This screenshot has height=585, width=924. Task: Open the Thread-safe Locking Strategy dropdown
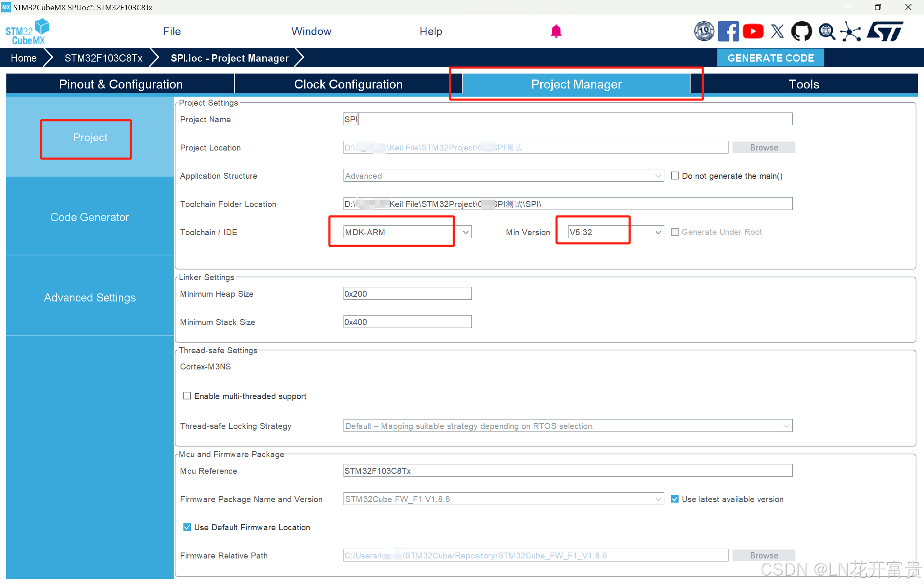786,426
